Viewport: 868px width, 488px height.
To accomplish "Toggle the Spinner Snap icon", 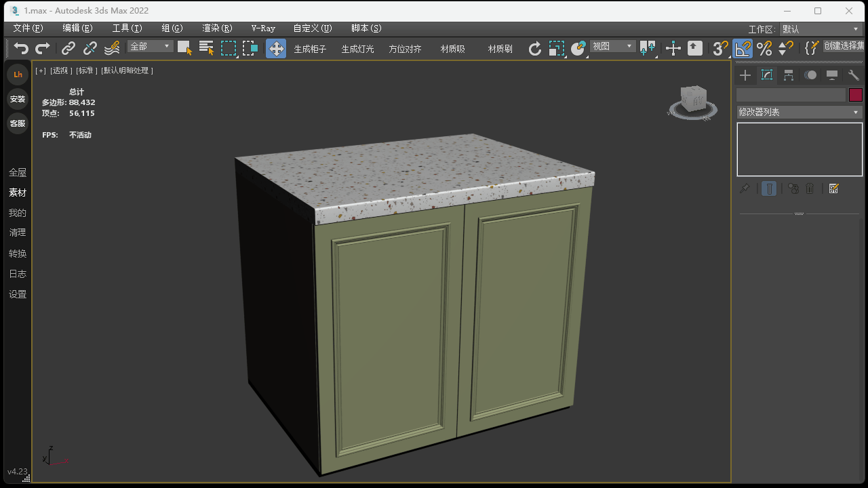I will click(785, 48).
